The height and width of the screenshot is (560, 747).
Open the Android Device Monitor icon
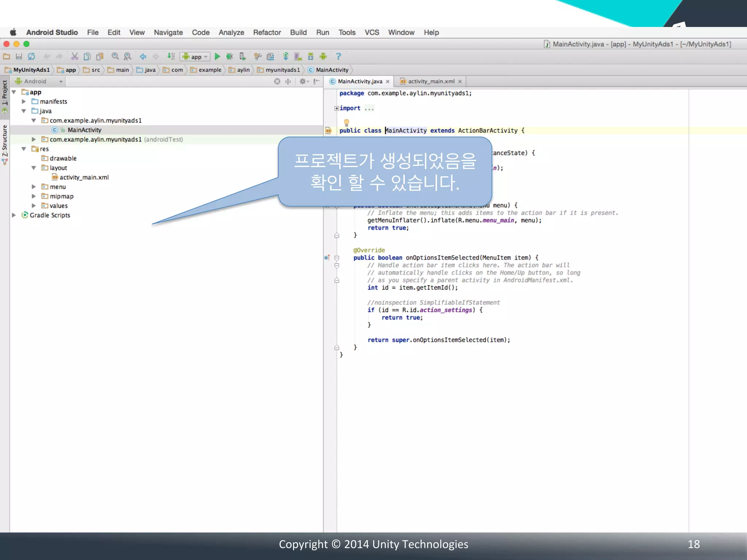pos(323,57)
